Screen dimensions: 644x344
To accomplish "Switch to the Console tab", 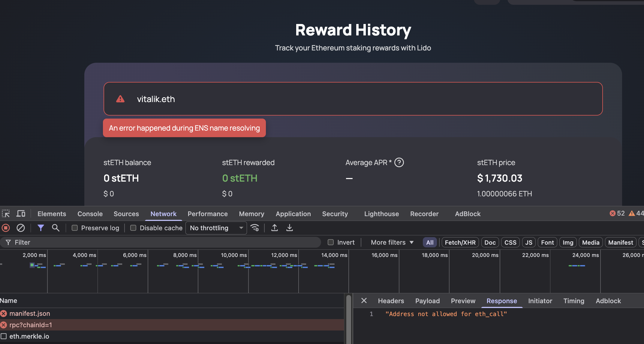I will pyautogui.click(x=90, y=214).
